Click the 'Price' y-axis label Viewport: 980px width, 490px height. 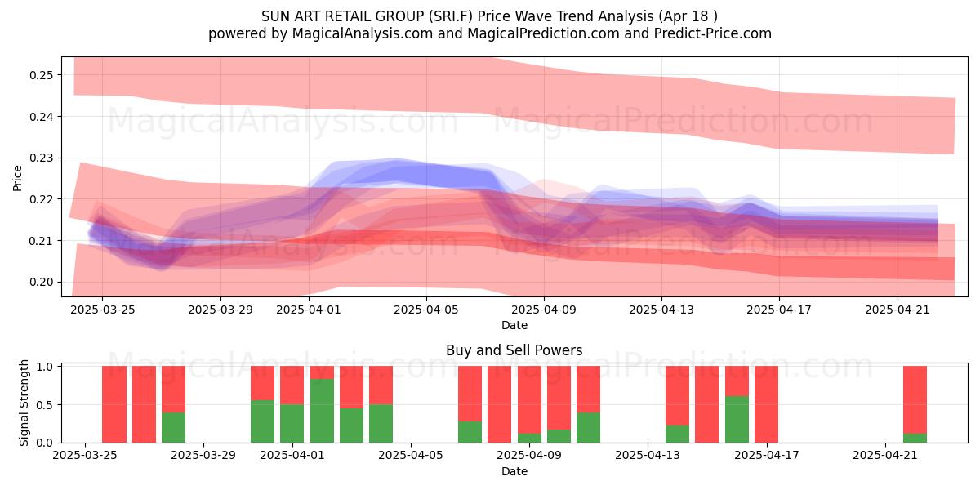click(18, 176)
